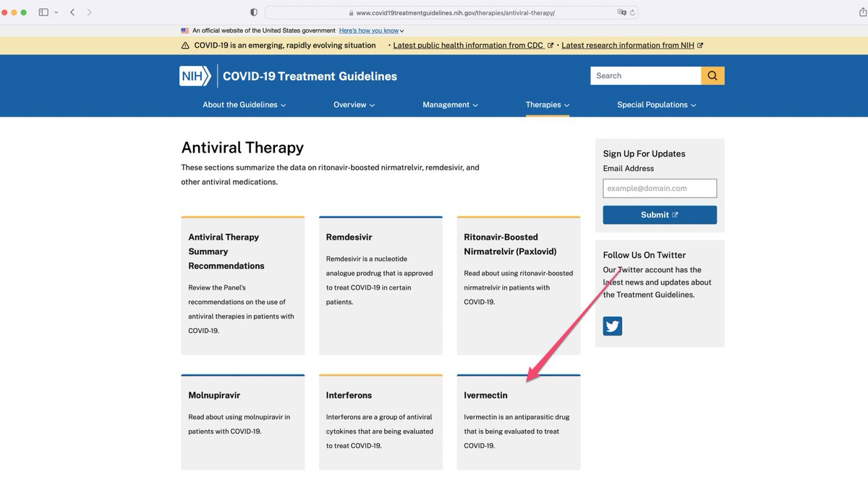The width and height of the screenshot is (868, 488).
Task: Open Ritonavir-Boosted Nirmatrelvir (Paxlovid) card
Action: point(519,285)
